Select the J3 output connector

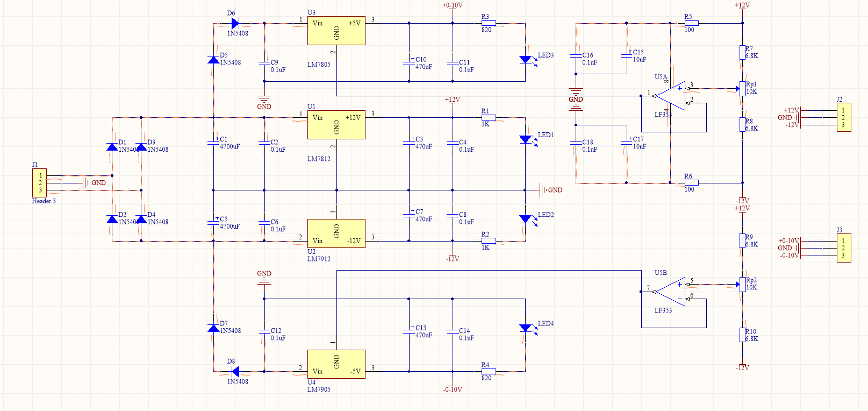coord(844,248)
